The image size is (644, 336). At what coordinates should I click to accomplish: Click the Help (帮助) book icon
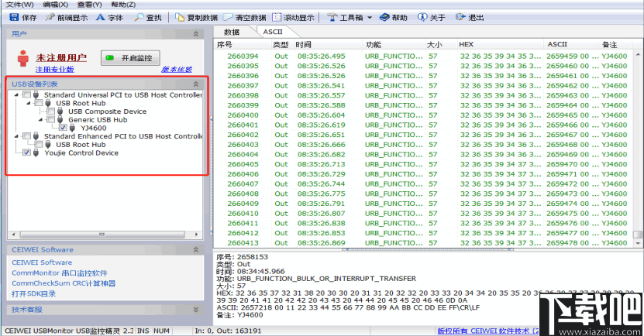(x=384, y=17)
